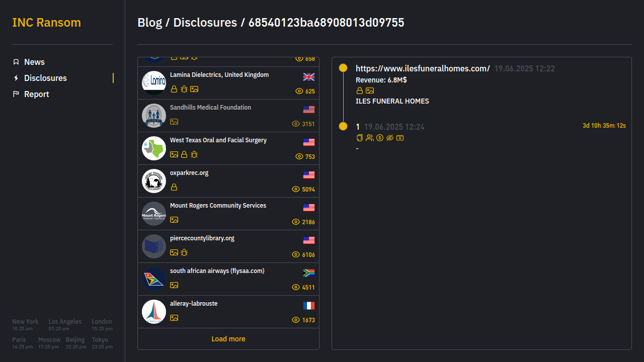Click eye views icon showing 6106
The image size is (644, 362).
(x=296, y=255)
